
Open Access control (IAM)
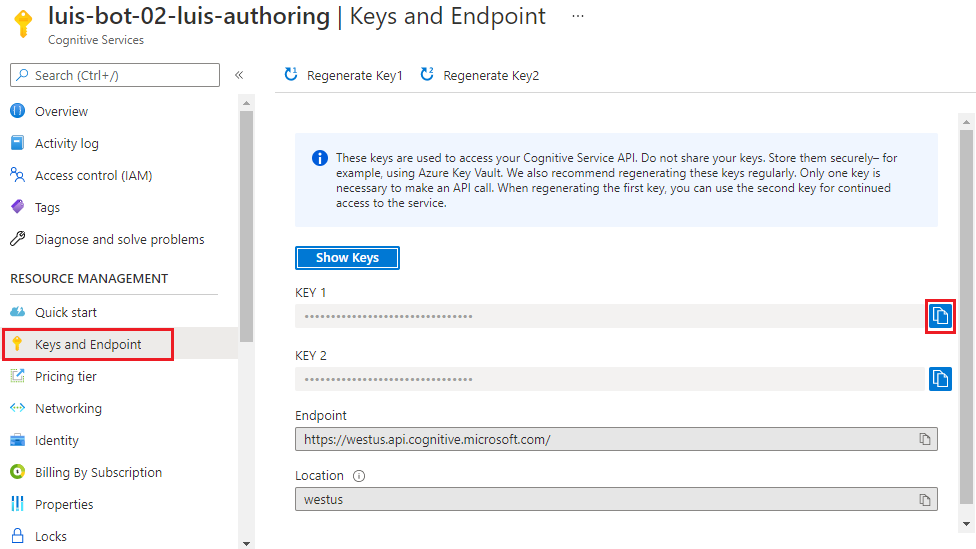pos(93,175)
